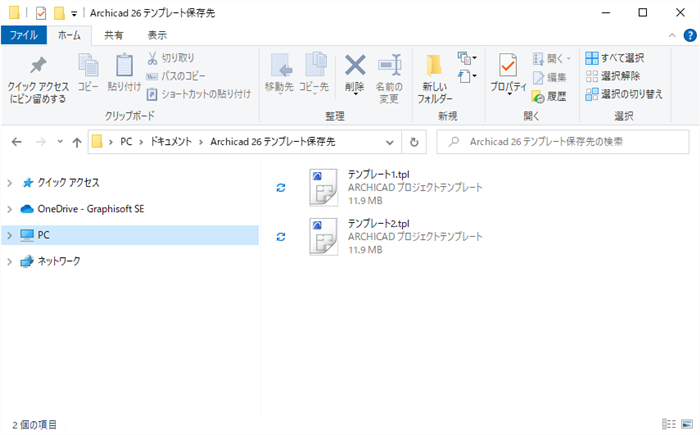
Task: Expand the Quick Access tree node
Action: click(10, 183)
